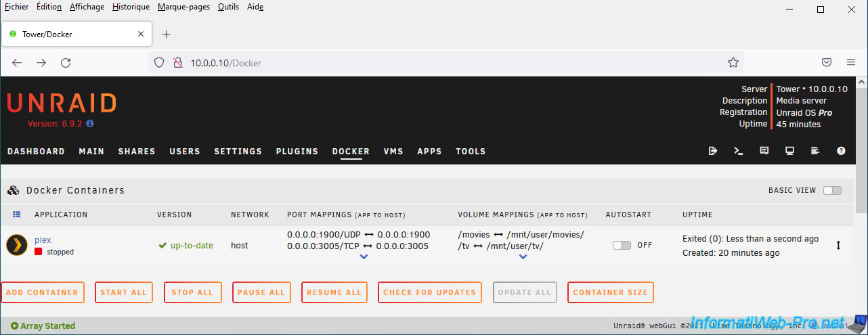Open the Dashboard tab
This screenshot has height=335, width=868.
coord(36,152)
